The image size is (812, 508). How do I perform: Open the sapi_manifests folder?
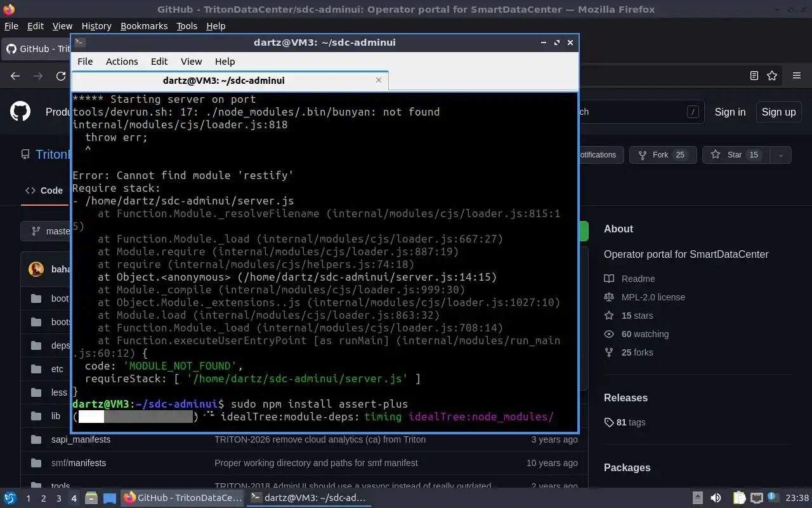tap(81, 439)
